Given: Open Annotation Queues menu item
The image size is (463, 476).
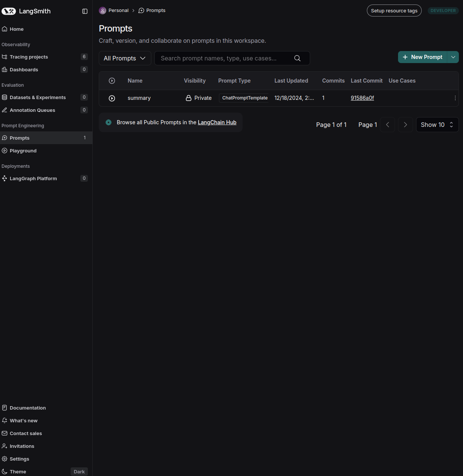Looking at the screenshot, I should tap(46, 110).
